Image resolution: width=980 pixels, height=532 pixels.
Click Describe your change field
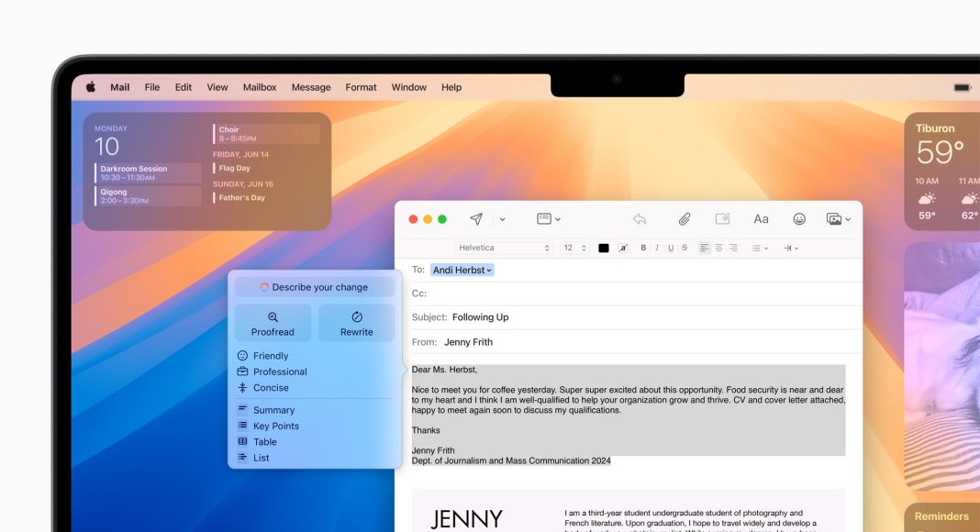(315, 287)
